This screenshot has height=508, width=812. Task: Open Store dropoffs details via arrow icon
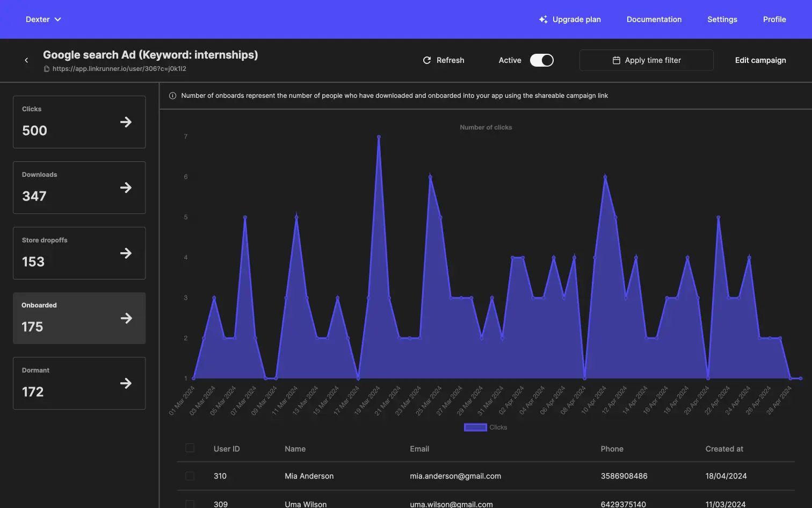click(x=126, y=253)
